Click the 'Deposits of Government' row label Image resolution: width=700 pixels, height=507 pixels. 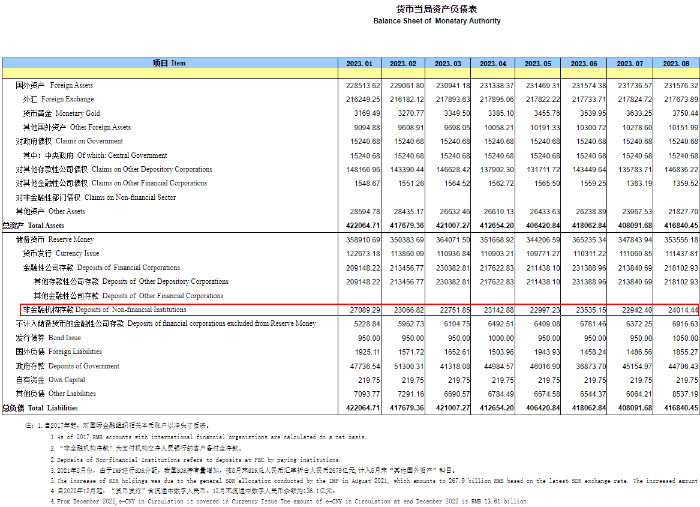point(84,366)
